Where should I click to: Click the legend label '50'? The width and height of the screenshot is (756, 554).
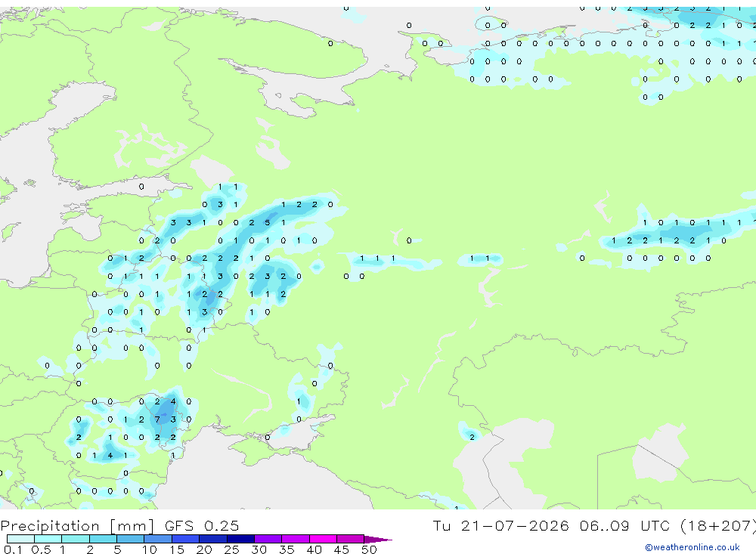(x=369, y=549)
